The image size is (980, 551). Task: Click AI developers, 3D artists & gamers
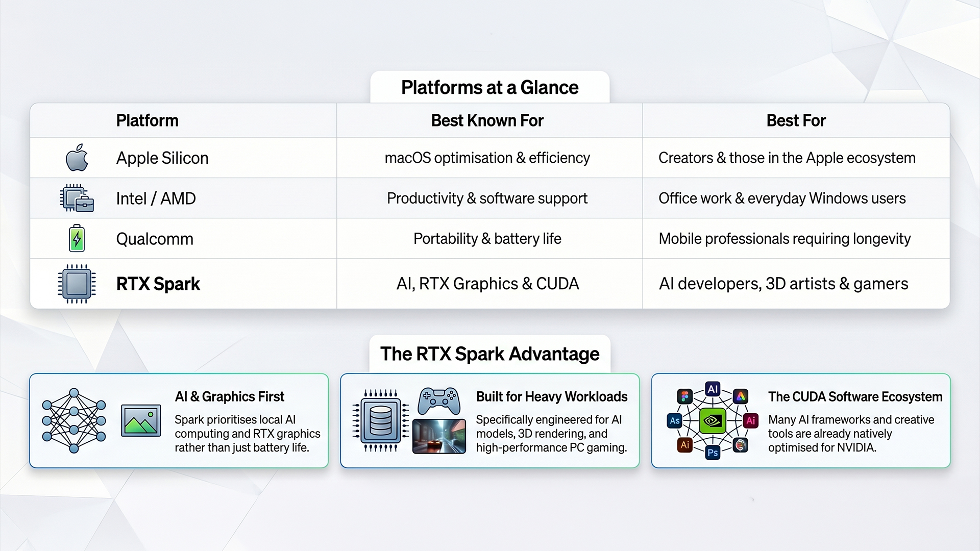coord(783,284)
